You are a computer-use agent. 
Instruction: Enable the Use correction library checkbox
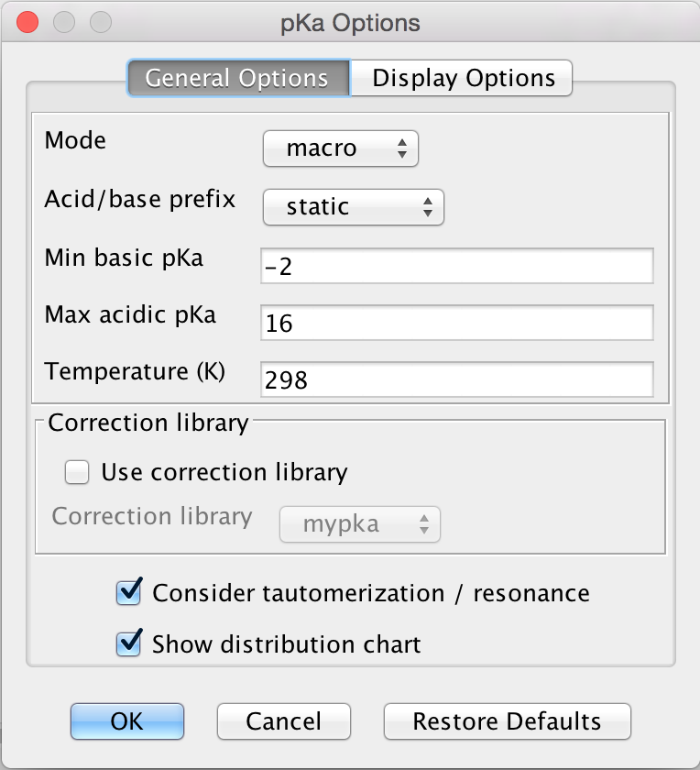click(78, 472)
